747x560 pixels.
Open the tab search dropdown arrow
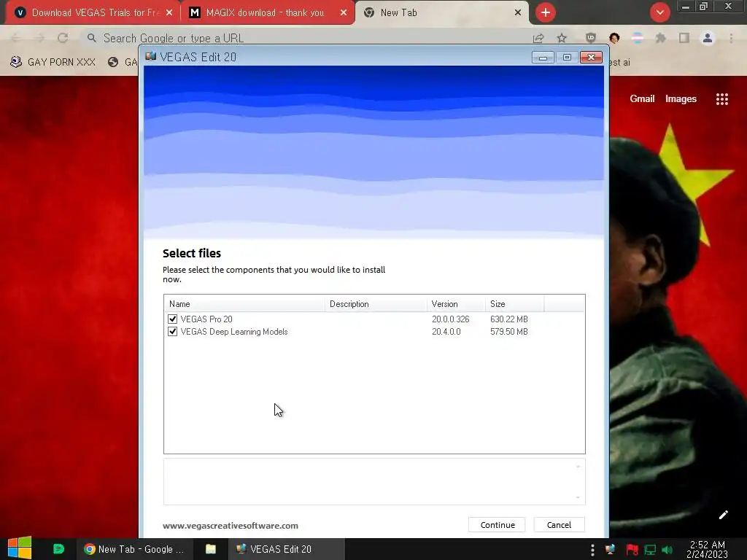[x=659, y=12]
